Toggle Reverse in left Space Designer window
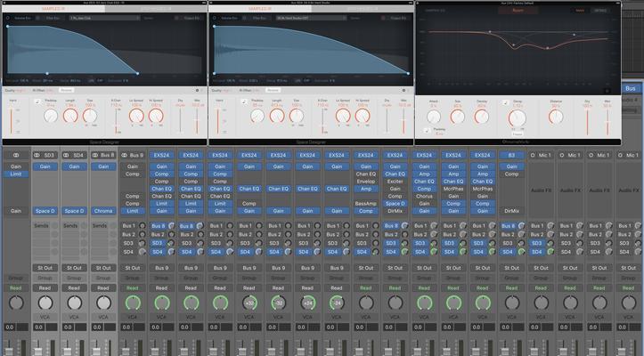Viewport: 644px width, 356px height. (66, 90)
